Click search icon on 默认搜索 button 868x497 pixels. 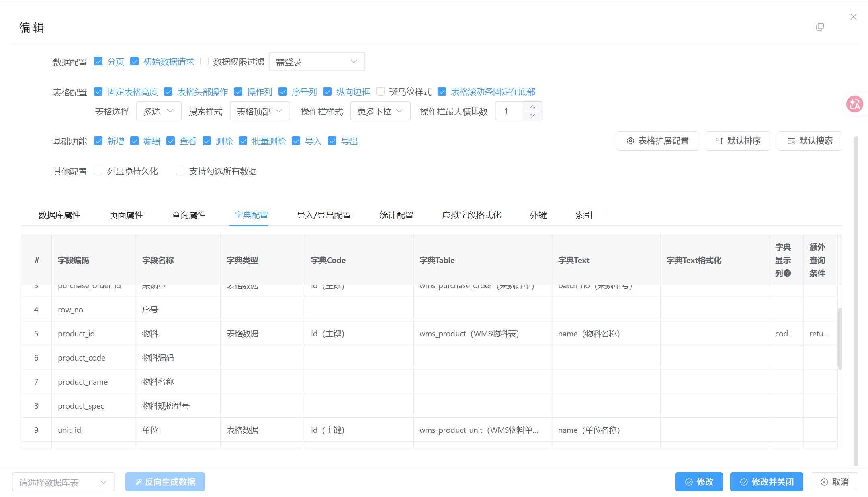coord(791,141)
